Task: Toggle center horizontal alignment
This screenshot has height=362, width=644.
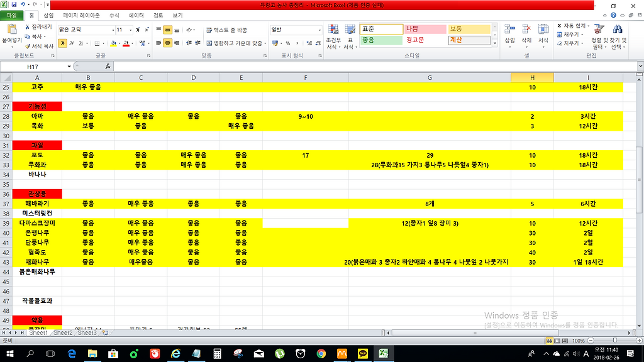Action: pyautogui.click(x=168, y=43)
